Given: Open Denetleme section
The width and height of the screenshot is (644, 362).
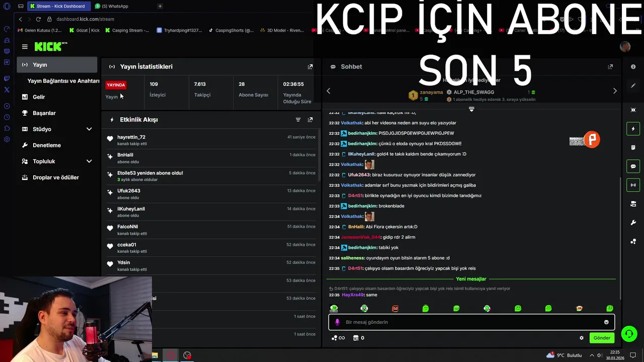Looking at the screenshot, I should (x=57, y=145).
